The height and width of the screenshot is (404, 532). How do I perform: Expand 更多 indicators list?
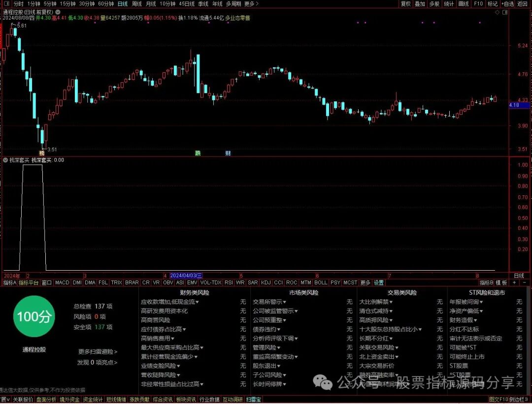(365, 282)
